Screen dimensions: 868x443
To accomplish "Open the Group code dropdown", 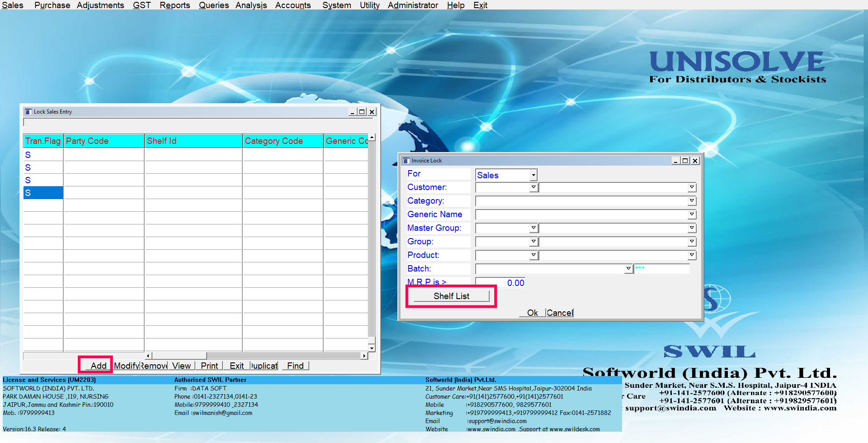I will pyautogui.click(x=533, y=242).
